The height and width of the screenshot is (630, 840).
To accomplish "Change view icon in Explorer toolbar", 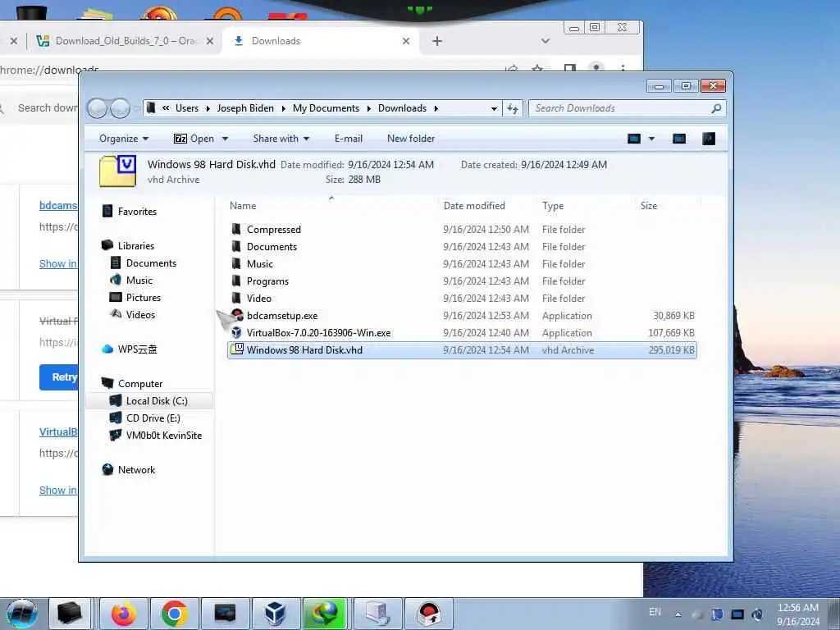I will (634, 139).
